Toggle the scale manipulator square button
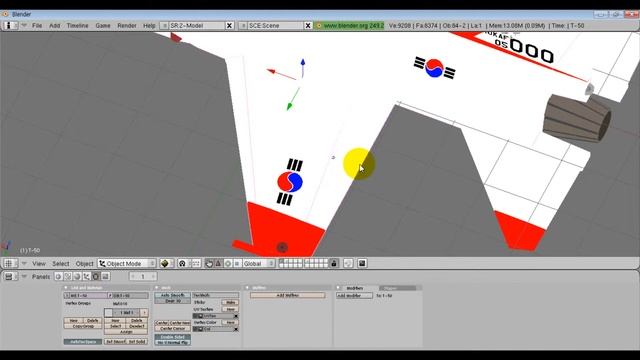Viewport: 640px width, 360px height. 237,263
